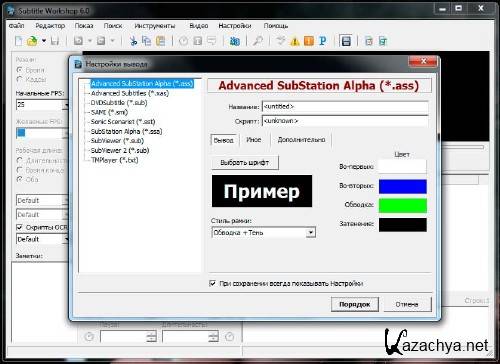Screen dimensions: 500x364
Task: Select SubViewer 2 (*.sub) format
Action: pos(120,150)
